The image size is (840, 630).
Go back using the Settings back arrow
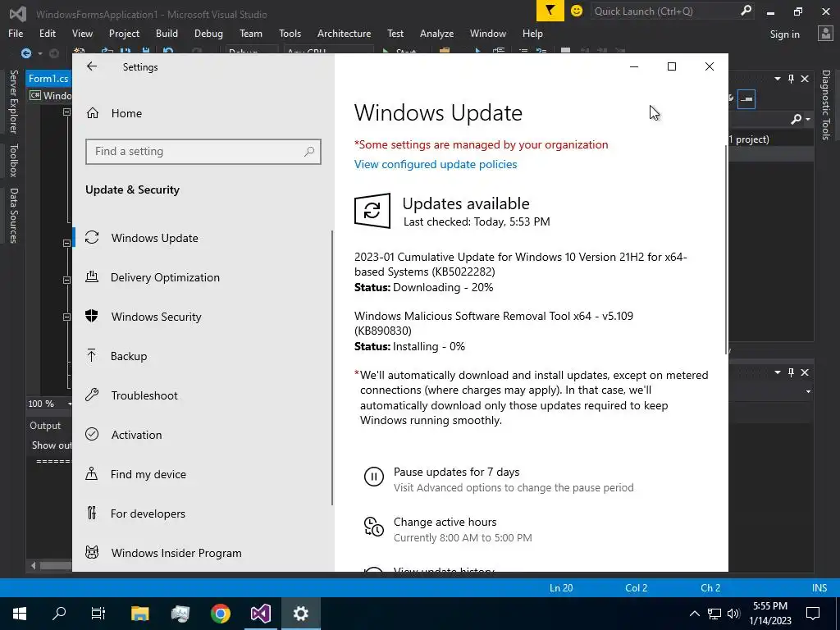click(x=92, y=66)
